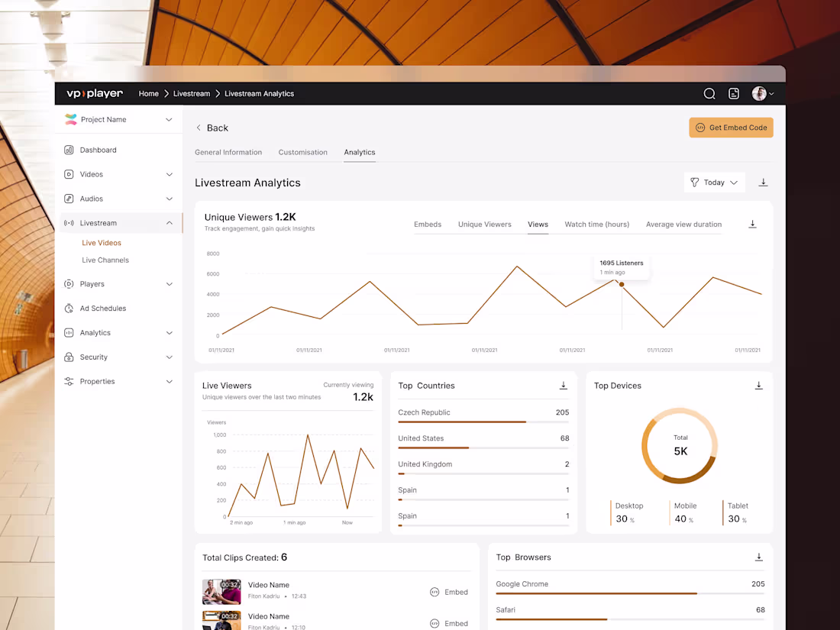Open the profile account dropdown
This screenshot has height=630, width=840.
tap(762, 93)
